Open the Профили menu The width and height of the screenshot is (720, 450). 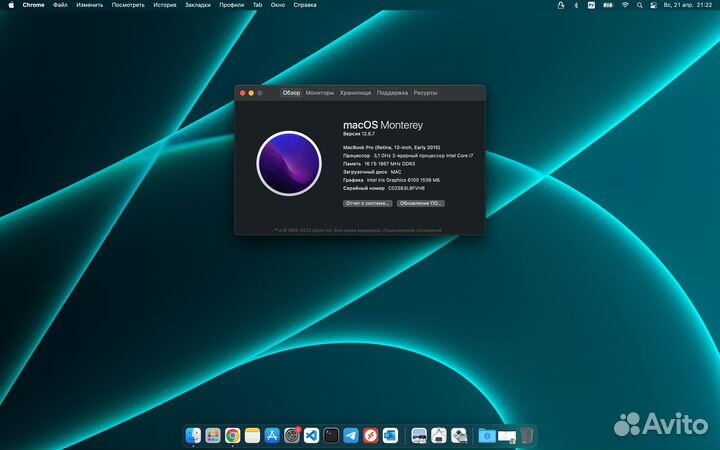[x=231, y=5]
